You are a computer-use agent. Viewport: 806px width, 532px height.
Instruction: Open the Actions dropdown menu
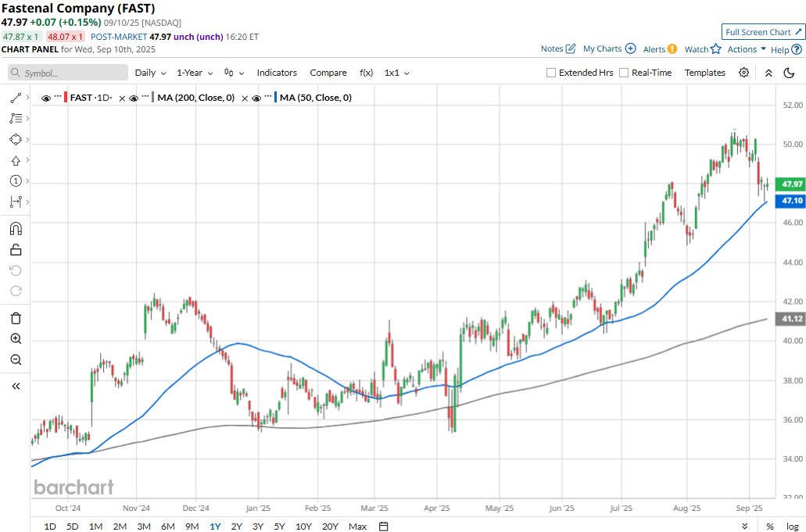pos(747,49)
